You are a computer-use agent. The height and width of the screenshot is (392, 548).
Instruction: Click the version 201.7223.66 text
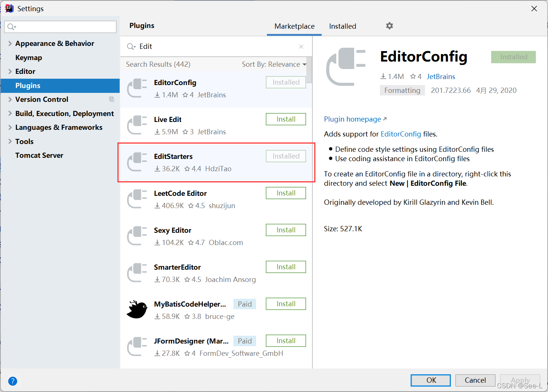coord(451,90)
